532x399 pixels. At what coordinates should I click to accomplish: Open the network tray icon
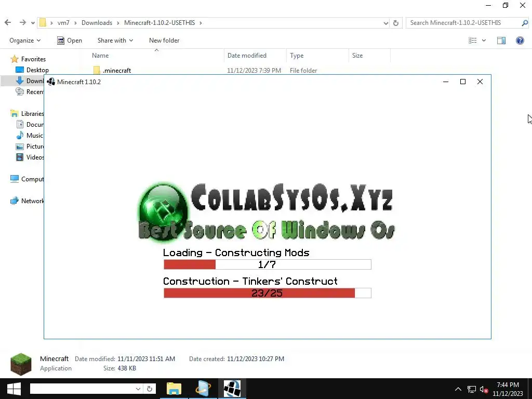click(472, 389)
